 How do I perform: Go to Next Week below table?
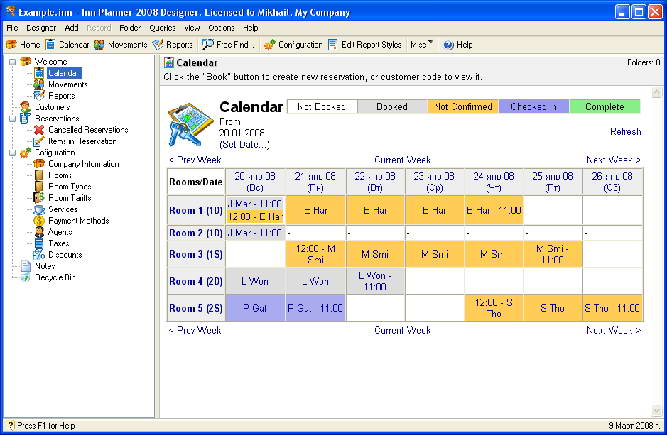(x=613, y=330)
